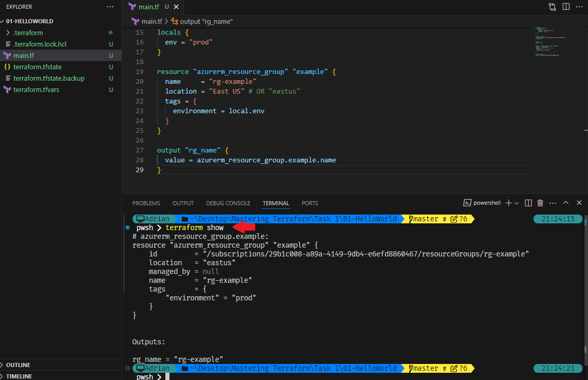Screen dimensions: 588x380
Task: Open editor more actions ellipsis menu
Action: coord(579,7)
